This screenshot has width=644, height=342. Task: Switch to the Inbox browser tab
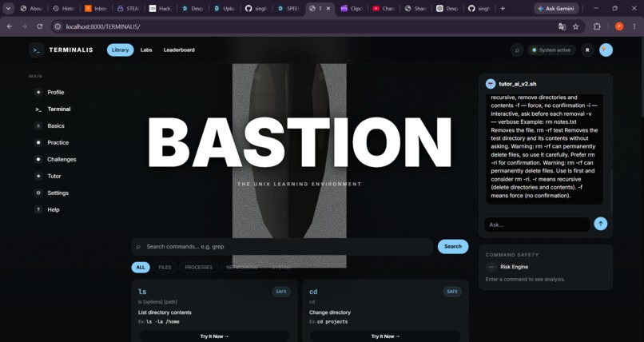pyautogui.click(x=96, y=8)
